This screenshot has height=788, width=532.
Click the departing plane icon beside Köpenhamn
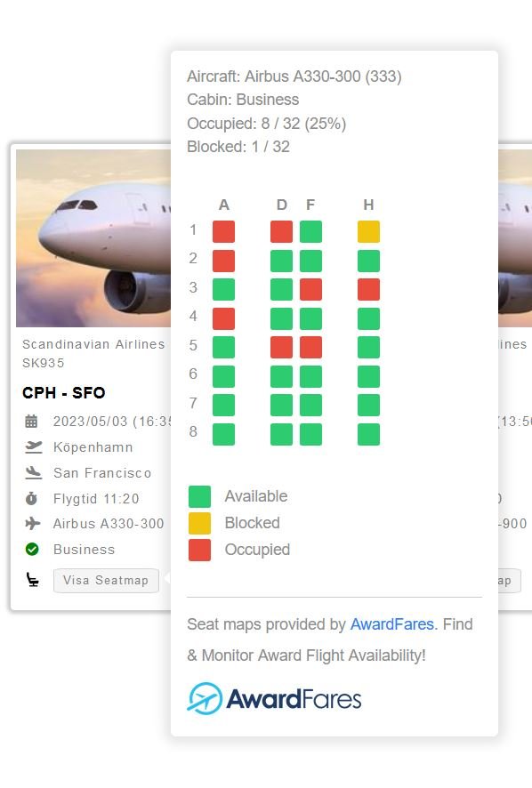tap(32, 447)
